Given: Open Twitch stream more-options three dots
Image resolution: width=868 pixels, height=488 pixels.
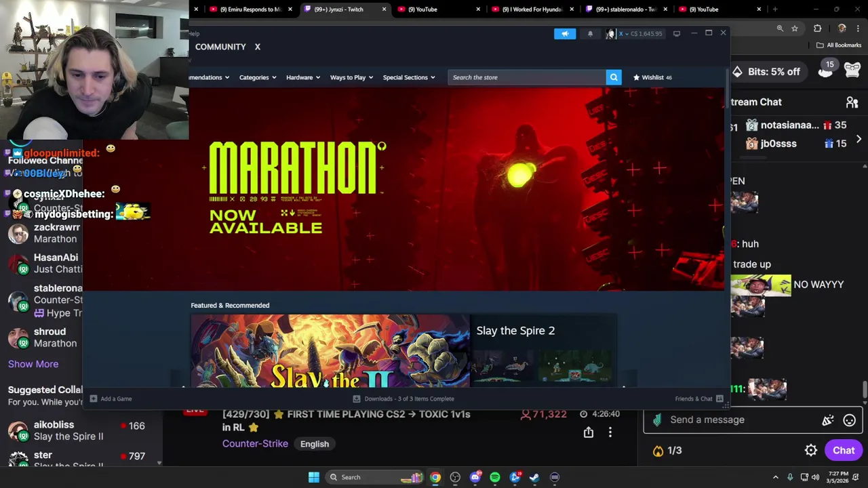Looking at the screenshot, I should (x=610, y=432).
